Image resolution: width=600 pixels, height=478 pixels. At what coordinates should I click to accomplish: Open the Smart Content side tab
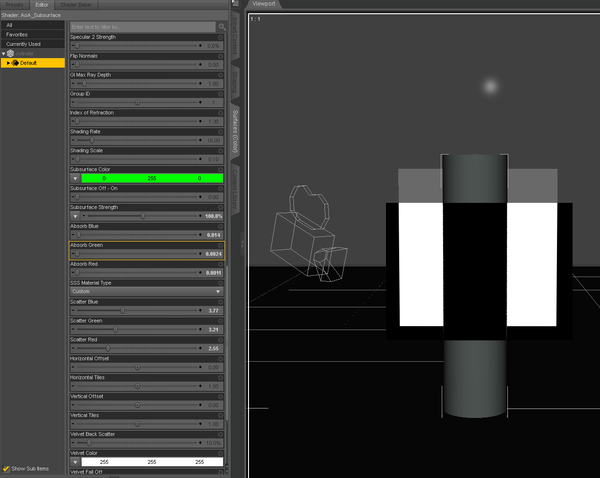click(x=235, y=34)
